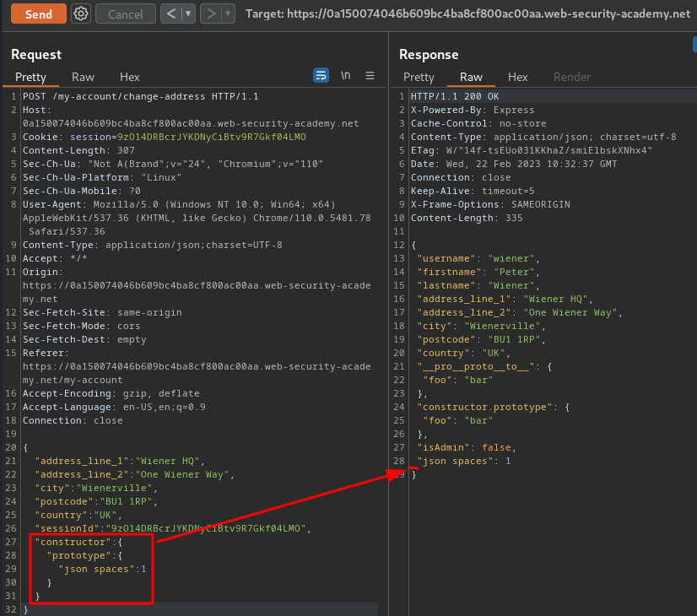Click the X-Frame-Options: SAMEORIGIN header

pyautogui.click(x=490, y=204)
